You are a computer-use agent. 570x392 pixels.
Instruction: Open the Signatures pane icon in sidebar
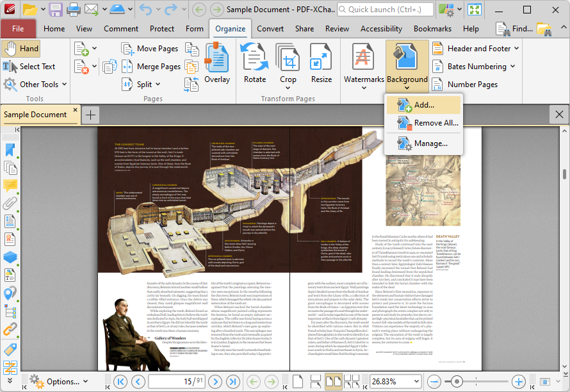[10, 240]
